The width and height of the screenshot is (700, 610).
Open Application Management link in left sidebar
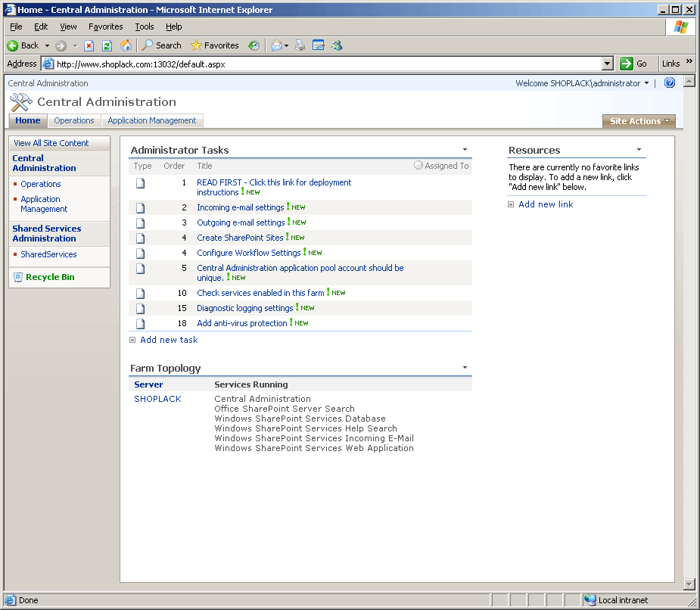[x=44, y=204]
